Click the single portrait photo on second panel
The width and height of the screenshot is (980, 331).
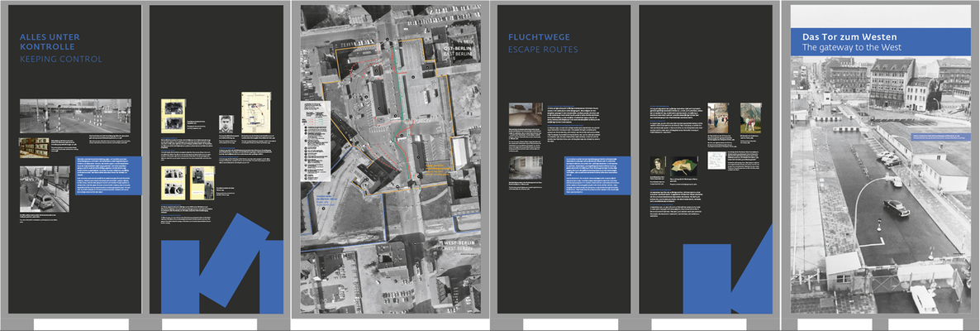(x=226, y=123)
